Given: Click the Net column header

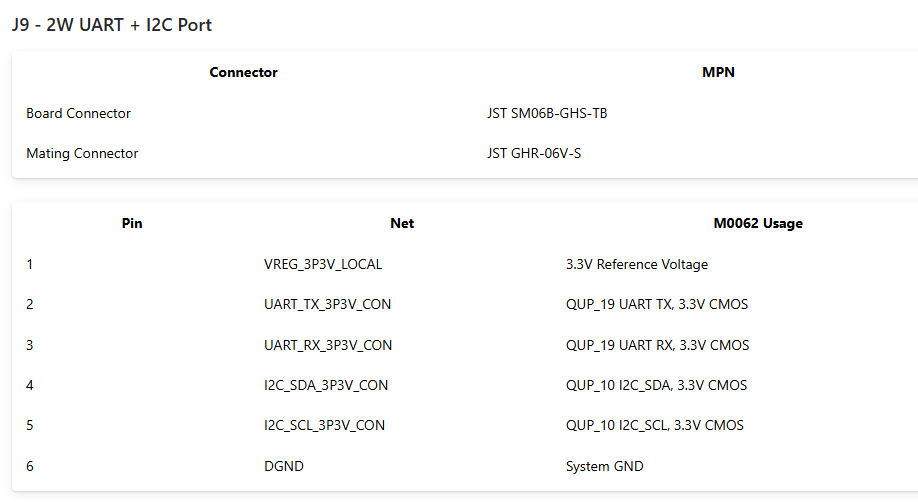Looking at the screenshot, I should (x=402, y=223).
